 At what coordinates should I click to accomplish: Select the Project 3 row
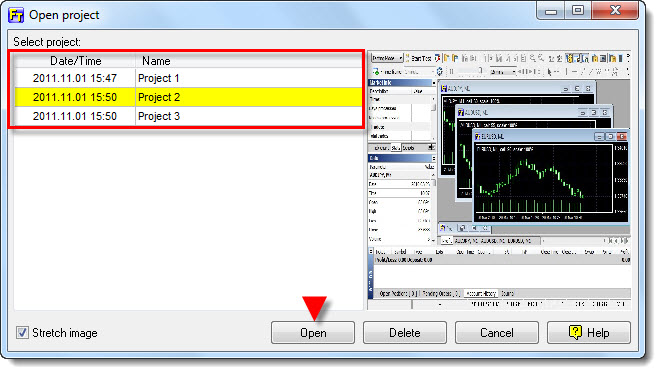[x=188, y=116]
